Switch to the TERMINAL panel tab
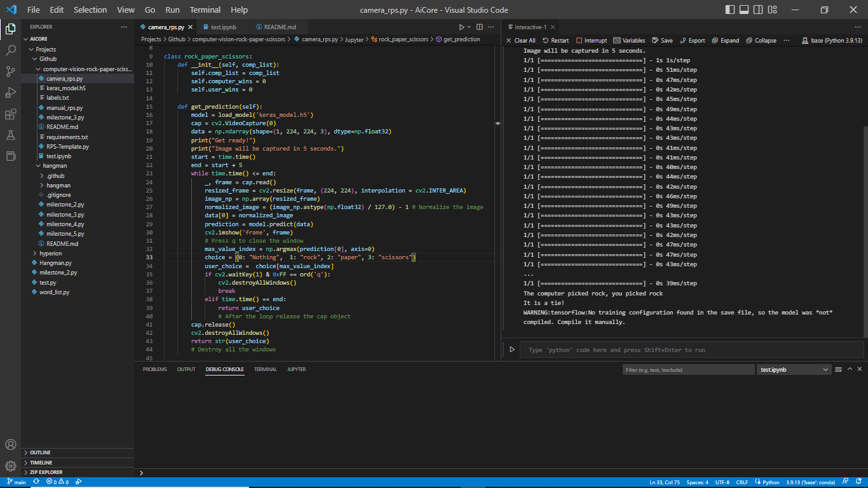This screenshot has width=868, height=488. [x=265, y=369]
